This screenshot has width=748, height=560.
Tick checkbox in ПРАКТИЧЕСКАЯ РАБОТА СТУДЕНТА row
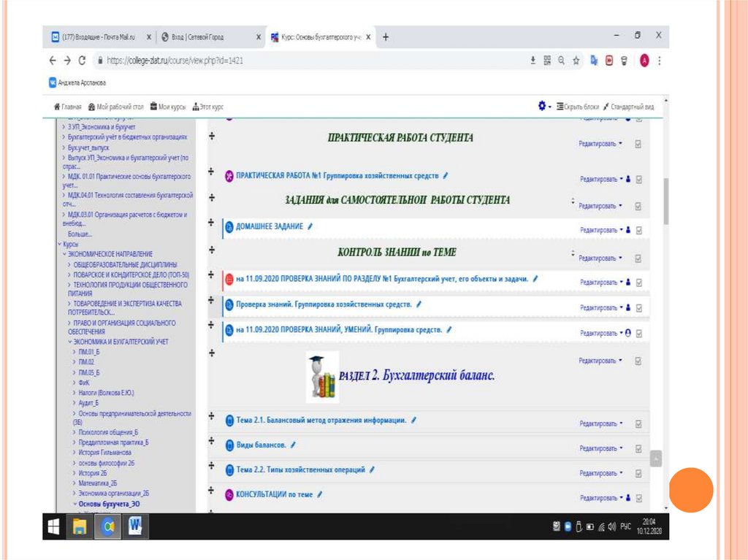[x=638, y=144]
